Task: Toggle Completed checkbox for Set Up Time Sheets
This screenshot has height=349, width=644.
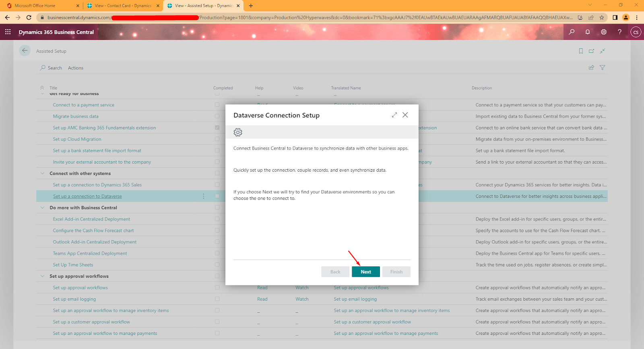Action: coord(217,265)
